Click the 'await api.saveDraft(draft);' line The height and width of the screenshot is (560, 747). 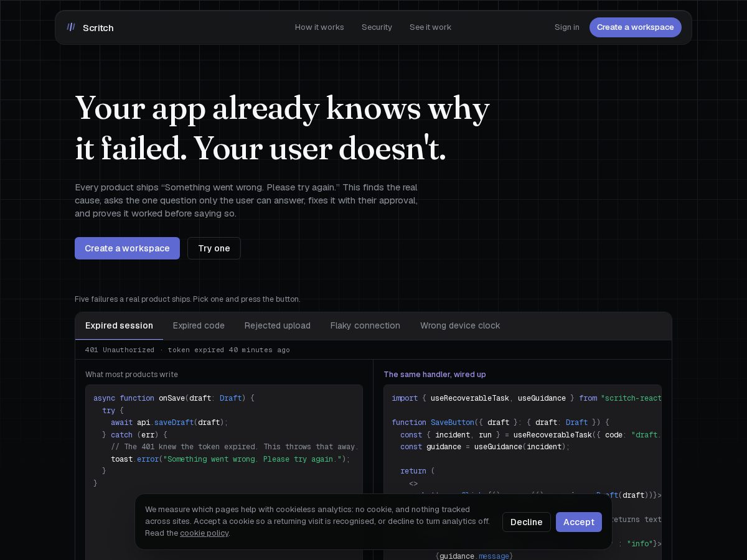[x=169, y=422]
